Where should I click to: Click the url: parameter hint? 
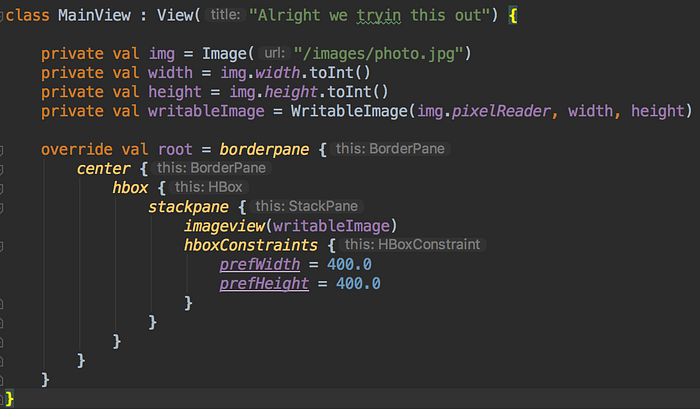275,54
